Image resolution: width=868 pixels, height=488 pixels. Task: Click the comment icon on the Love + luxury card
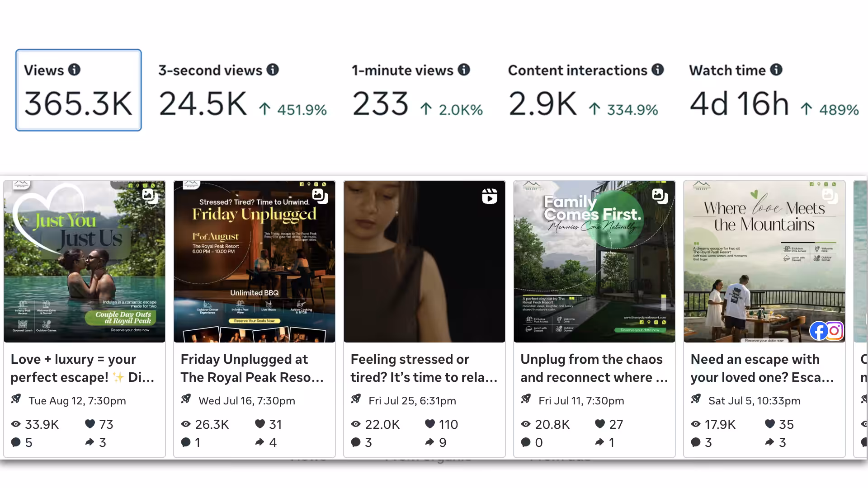pyautogui.click(x=16, y=442)
